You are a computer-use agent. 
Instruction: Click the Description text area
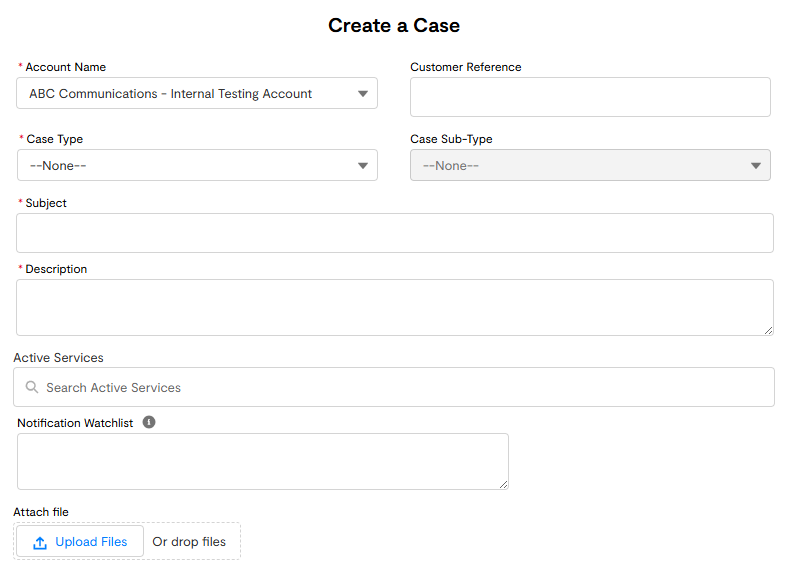(x=394, y=308)
